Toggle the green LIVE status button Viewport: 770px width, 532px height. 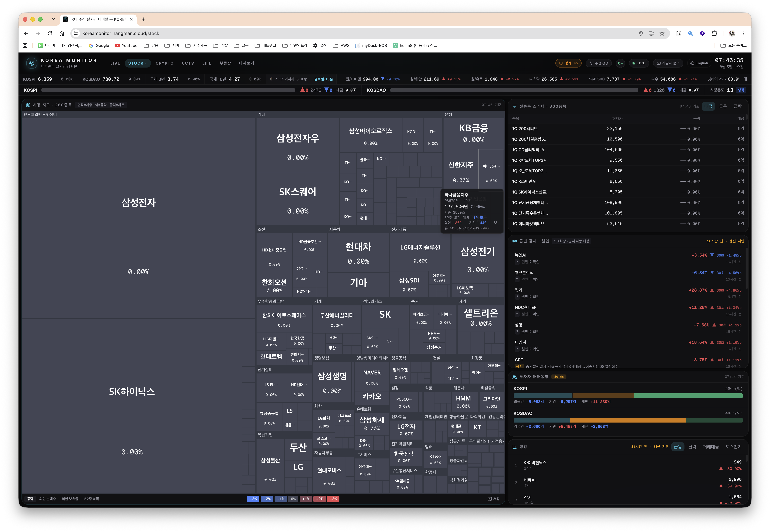coord(639,63)
